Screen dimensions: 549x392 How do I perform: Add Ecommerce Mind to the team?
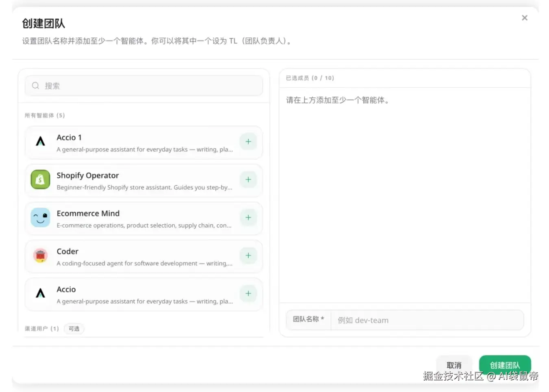[248, 218]
